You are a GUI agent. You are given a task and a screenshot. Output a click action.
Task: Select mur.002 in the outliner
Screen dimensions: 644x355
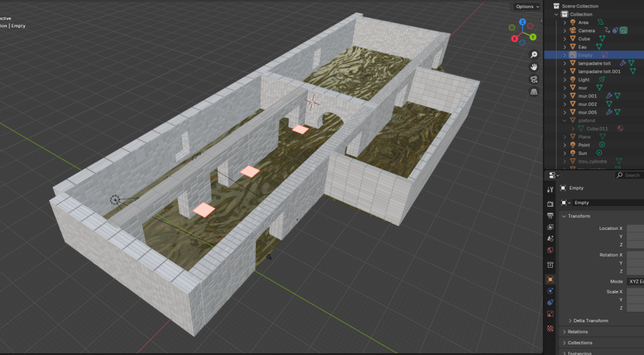587,104
